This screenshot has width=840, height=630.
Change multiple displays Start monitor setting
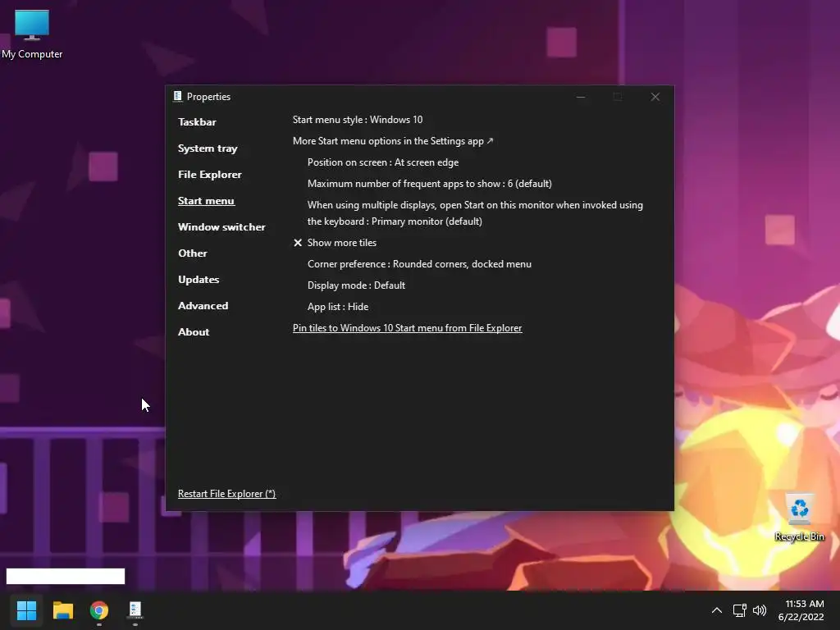pos(475,213)
